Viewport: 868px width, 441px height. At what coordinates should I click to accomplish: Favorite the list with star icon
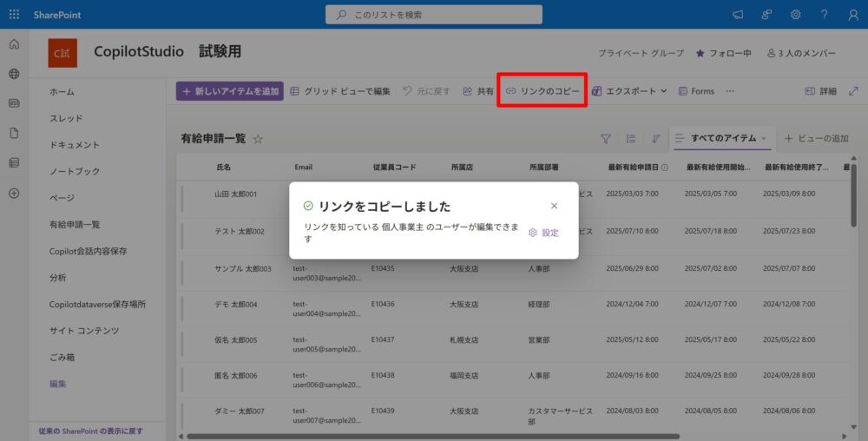[x=258, y=139]
